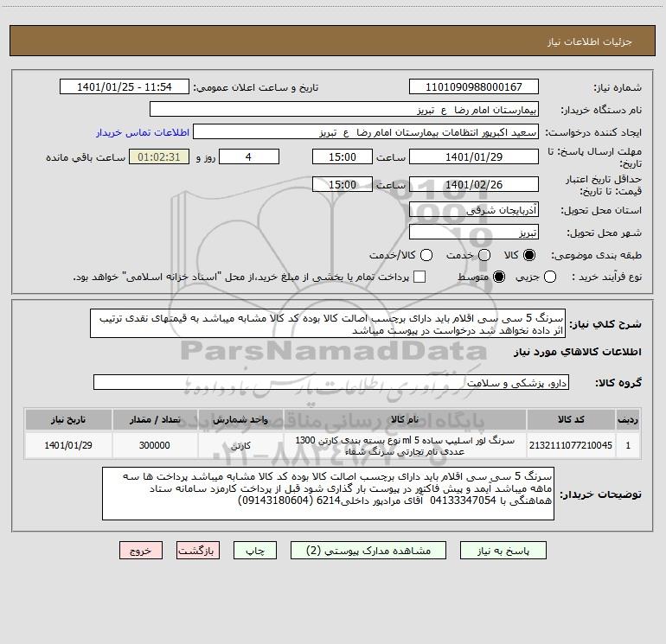Click buyer name field بیمارستان امام رضا
The width and height of the screenshot is (666, 644).
(344, 109)
